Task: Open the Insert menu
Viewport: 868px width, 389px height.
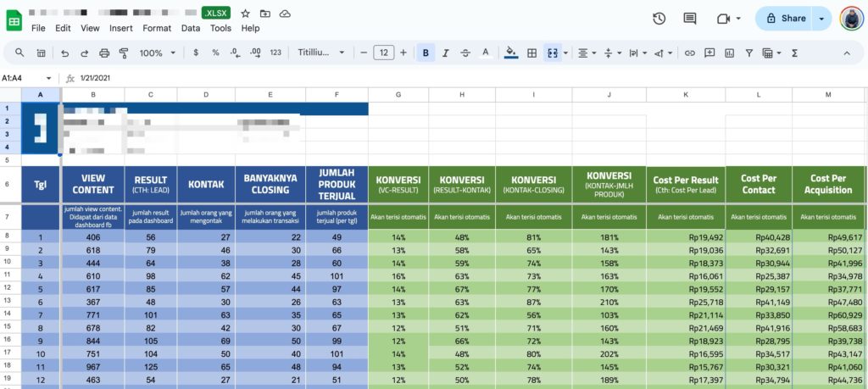Action: pos(120,28)
